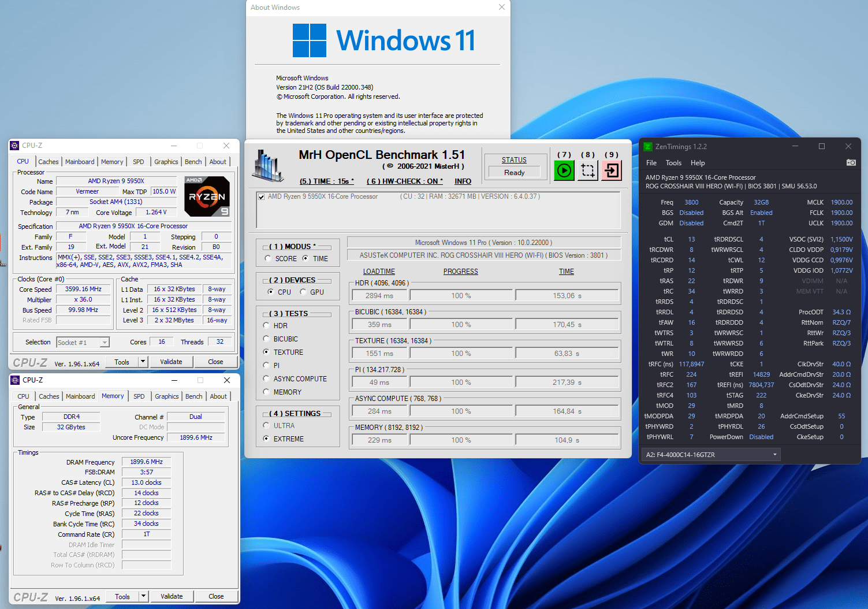The width and height of the screenshot is (868, 609).
Task: Click the top CPU-Z window title icon
Action: coord(15,146)
